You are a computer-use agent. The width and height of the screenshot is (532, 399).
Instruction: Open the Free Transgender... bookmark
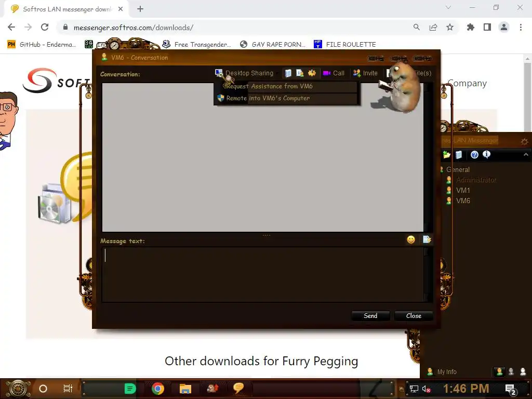coord(197,45)
